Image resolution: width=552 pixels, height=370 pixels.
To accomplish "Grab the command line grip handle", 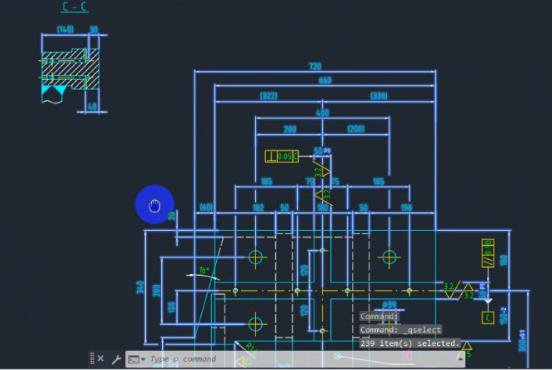I will [92, 358].
